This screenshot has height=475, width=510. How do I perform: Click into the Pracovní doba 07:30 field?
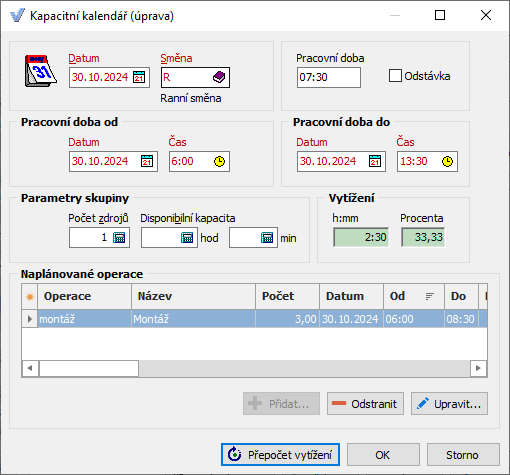(329, 77)
